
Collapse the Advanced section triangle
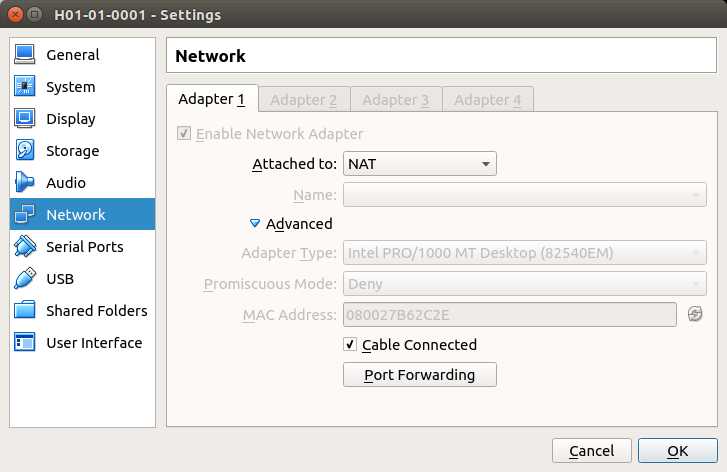pos(255,223)
